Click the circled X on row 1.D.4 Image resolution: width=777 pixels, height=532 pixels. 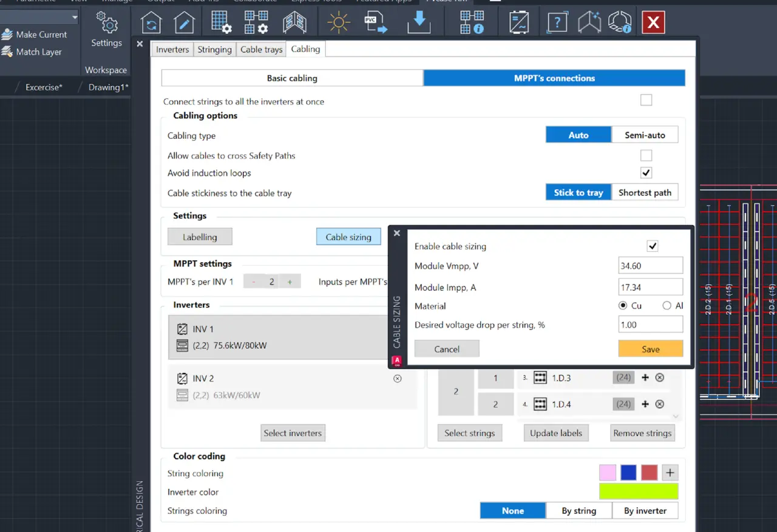point(660,404)
